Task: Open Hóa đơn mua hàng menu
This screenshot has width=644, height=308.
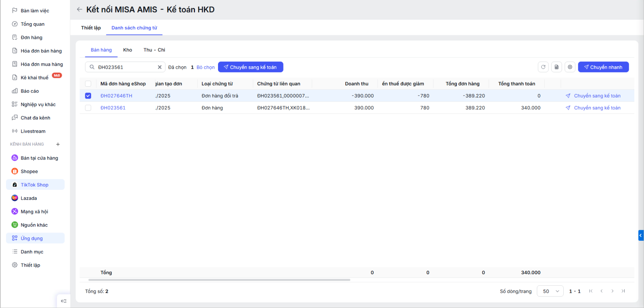Action: point(42,64)
